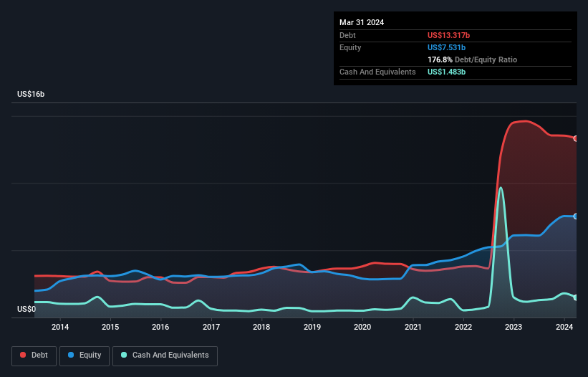Click the US$1.483b cash value
588x377 pixels.
pos(446,72)
